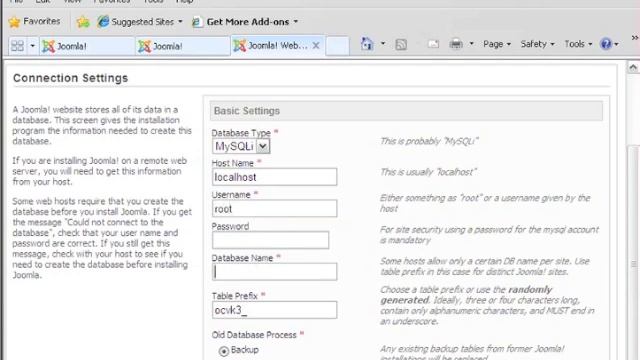The width and height of the screenshot is (640, 360).
Task: Expand the Help dropdown arrow
Action: point(616,44)
